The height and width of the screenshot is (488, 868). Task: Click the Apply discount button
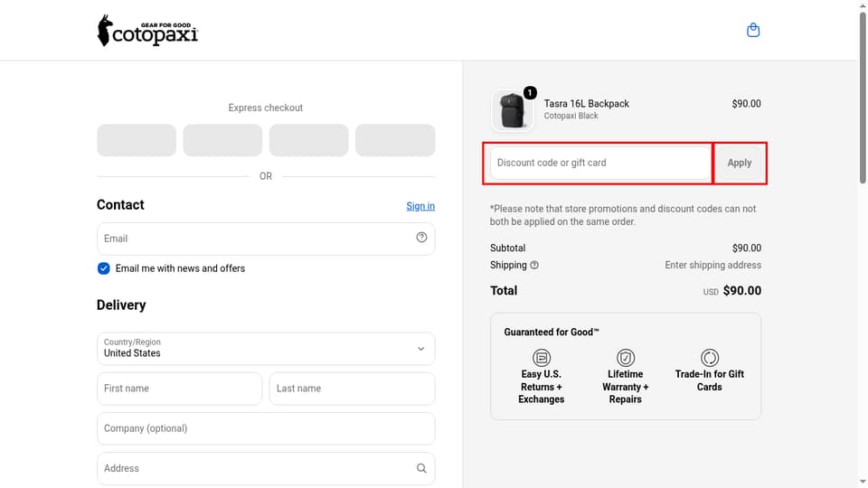[740, 163]
